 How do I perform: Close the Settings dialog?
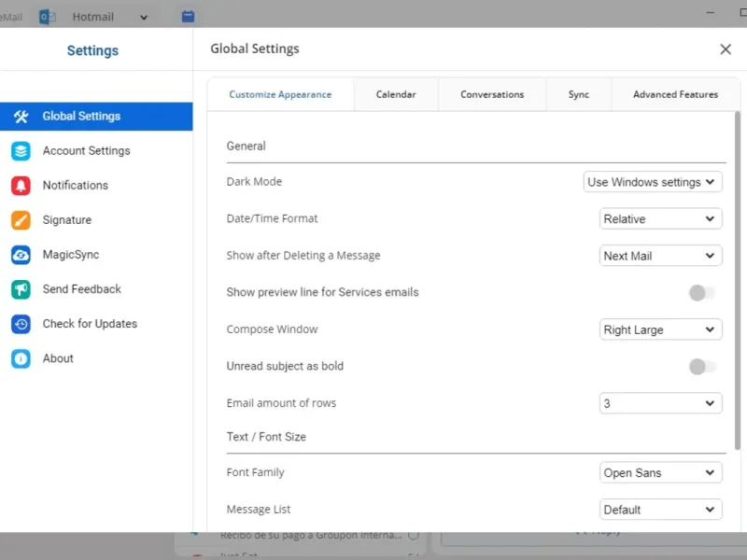pyautogui.click(x=726, y=49)
